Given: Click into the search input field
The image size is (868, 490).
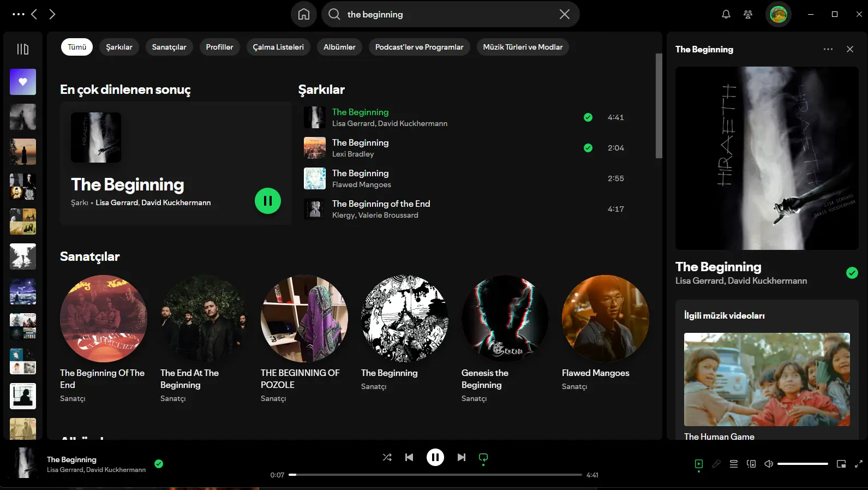Looking at the screenshot, I should coord(450,14).
